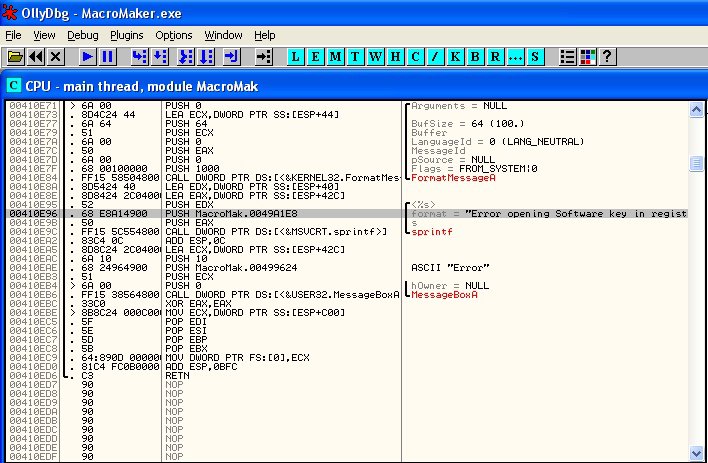Open the Memory map (M button)
This screenshot has width=708, height=463.
tap(335, 57)
